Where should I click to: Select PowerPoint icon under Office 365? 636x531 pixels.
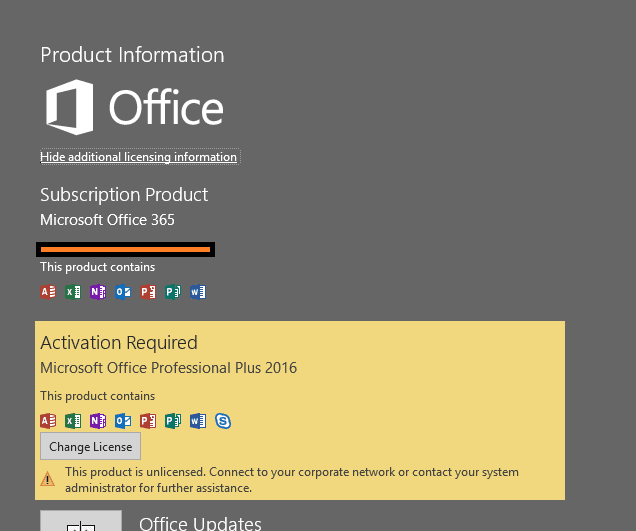pyautogui.click(x=148, y=292)
